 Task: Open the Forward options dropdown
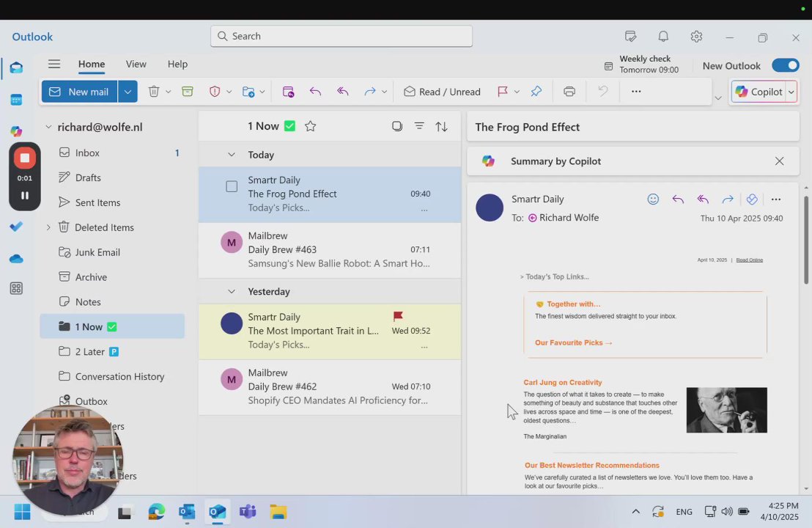coord(384,92)
